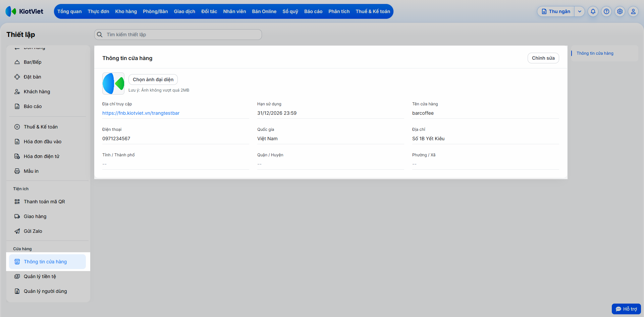Open the Phòng/Bàn menu
This screenshot has height=317, width=644.
[x=155, y=11]
